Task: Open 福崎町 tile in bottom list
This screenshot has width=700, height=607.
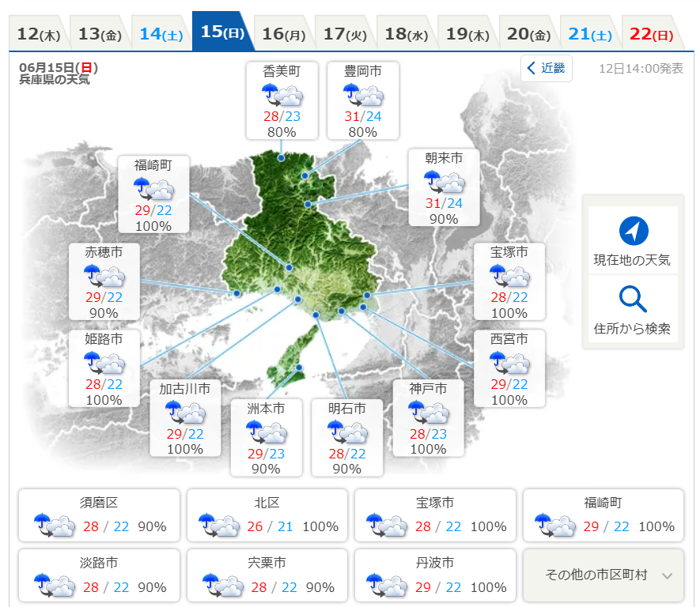Action: pyautogui.click(x=604, y=515)
